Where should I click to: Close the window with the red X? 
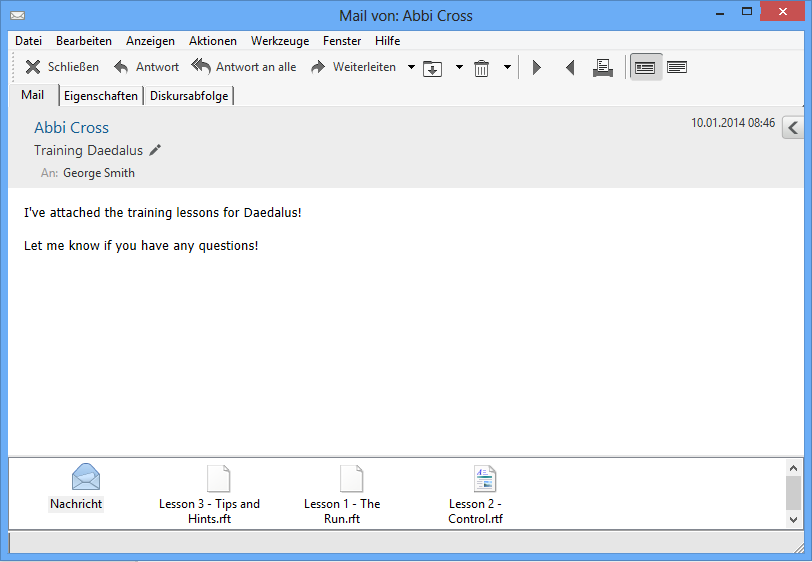pos(782,11)
